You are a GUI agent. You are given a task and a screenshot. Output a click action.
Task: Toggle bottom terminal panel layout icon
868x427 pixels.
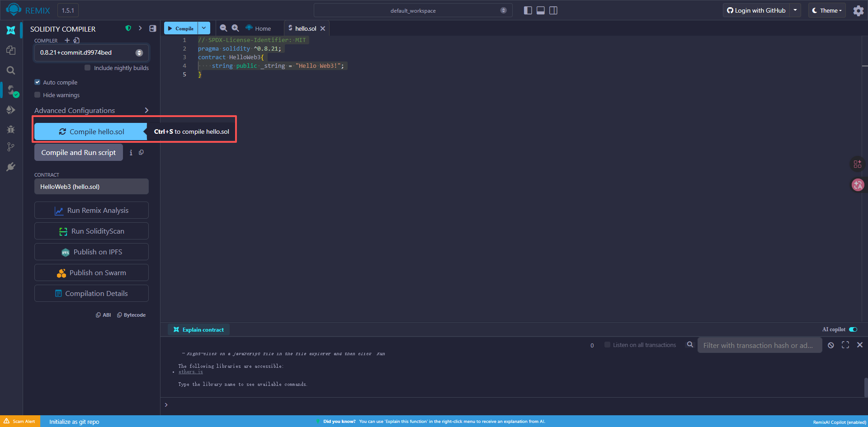click(540, 10)
